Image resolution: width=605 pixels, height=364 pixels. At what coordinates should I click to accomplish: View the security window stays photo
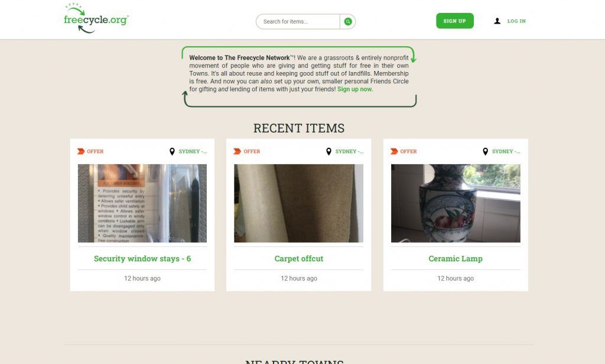[x=142, y=203]
